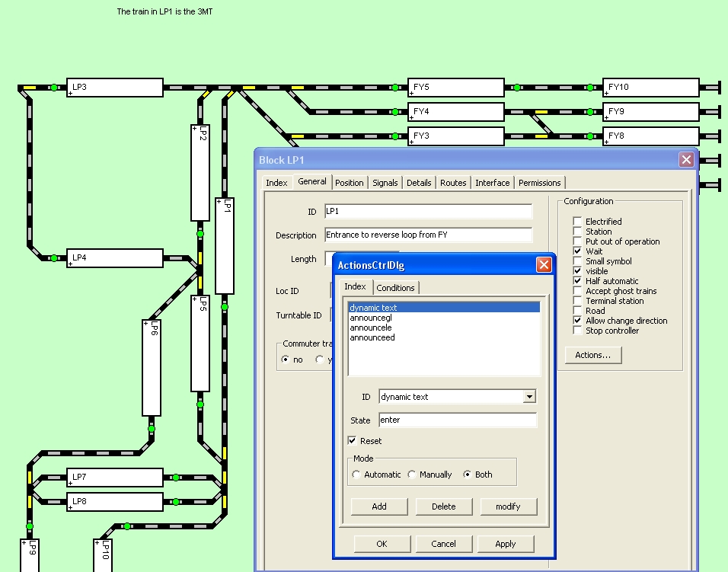This screenshot has width=728, height=572.
Task: Select announcegl in the action list
Action: pyautogui.click(x=370, y=318)
